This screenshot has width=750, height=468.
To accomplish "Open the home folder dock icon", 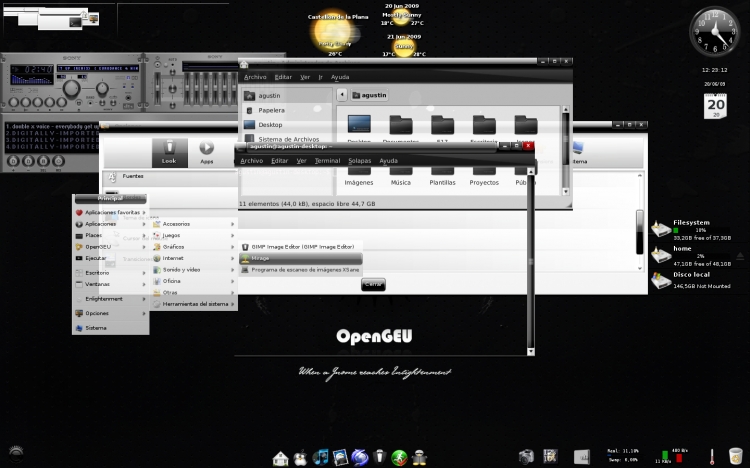I will 280,458.
